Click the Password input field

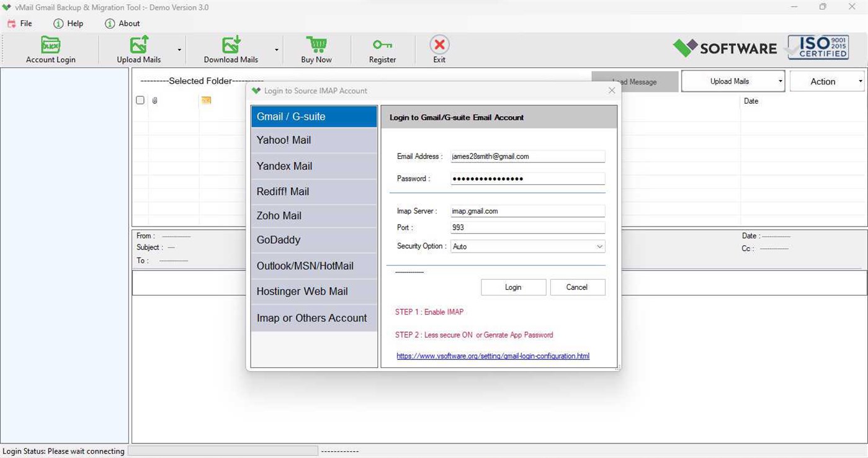[x=528, y=179]
